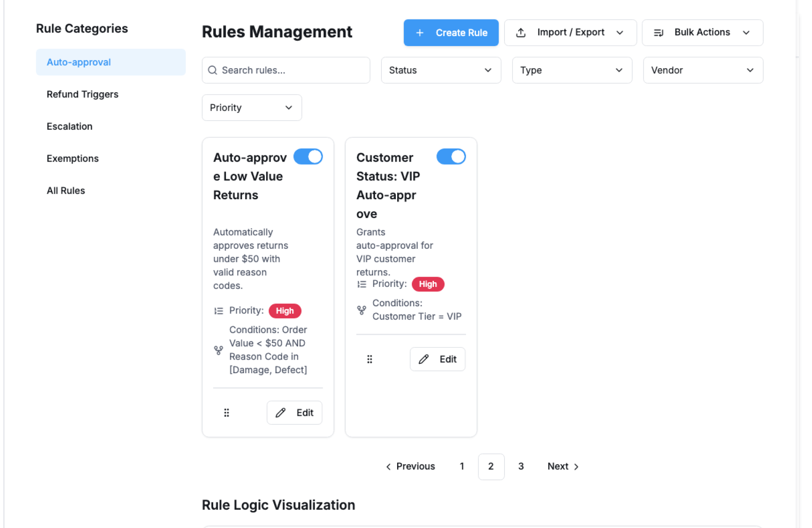Open the Vendor filter dropdown

coord(703,70)
